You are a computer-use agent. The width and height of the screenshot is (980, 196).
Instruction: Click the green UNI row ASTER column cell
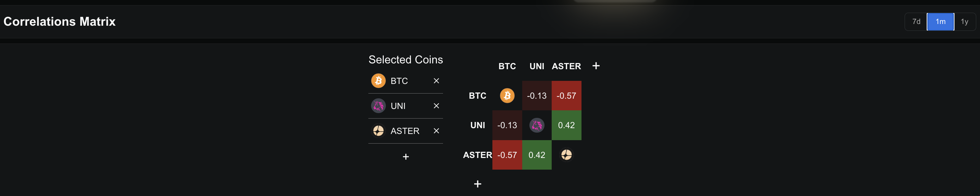pyautogui.click(x=566, y=125)
